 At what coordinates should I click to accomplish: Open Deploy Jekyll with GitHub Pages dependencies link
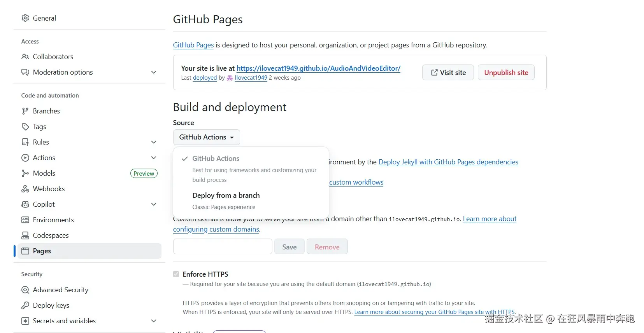point(448,162)
